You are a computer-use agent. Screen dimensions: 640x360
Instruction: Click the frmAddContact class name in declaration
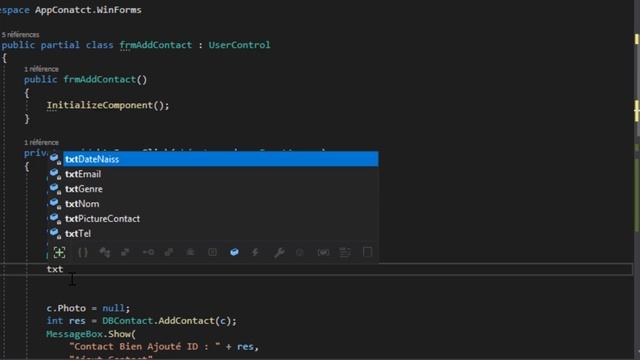(x=156, y=45)
